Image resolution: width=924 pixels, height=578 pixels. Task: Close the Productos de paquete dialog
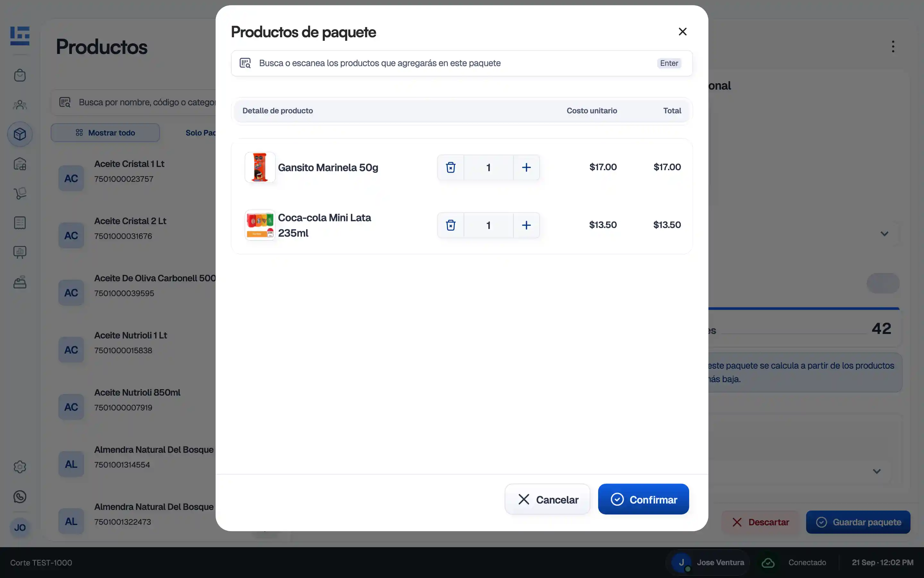(x=682, y=32)
